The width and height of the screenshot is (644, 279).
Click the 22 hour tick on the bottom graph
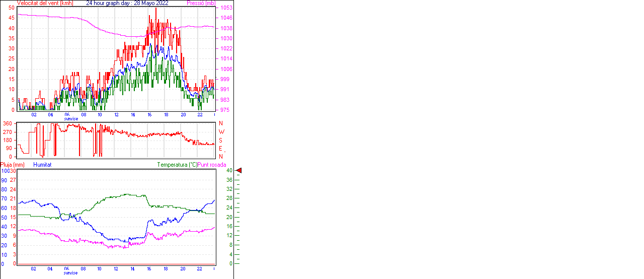200,269
